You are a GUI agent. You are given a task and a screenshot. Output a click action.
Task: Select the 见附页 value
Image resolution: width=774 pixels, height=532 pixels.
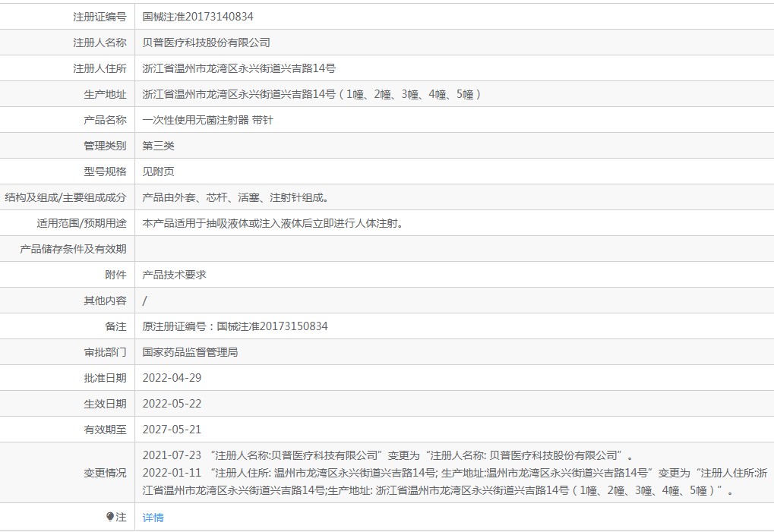159,172
